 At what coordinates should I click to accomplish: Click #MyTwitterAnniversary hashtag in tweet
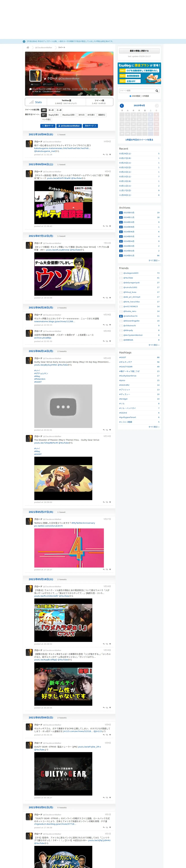pyautogui.click(x=83, y=523)
